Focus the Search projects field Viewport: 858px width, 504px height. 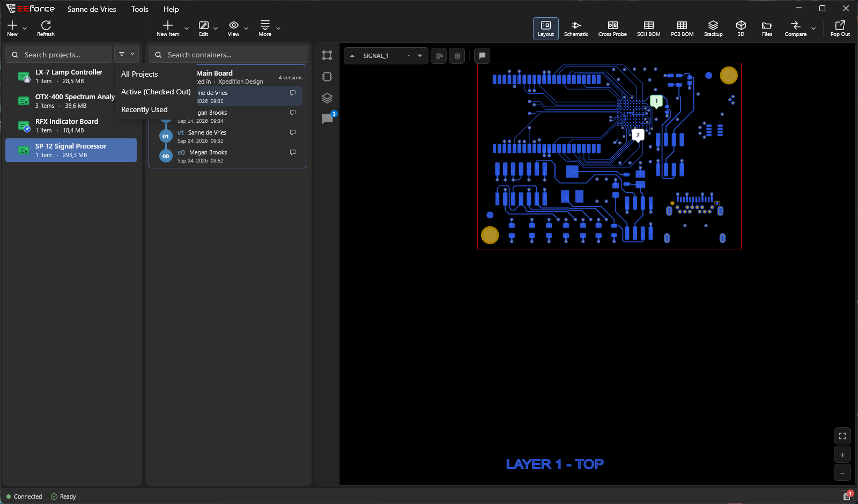pyautogui.click(x=59, y=55)
